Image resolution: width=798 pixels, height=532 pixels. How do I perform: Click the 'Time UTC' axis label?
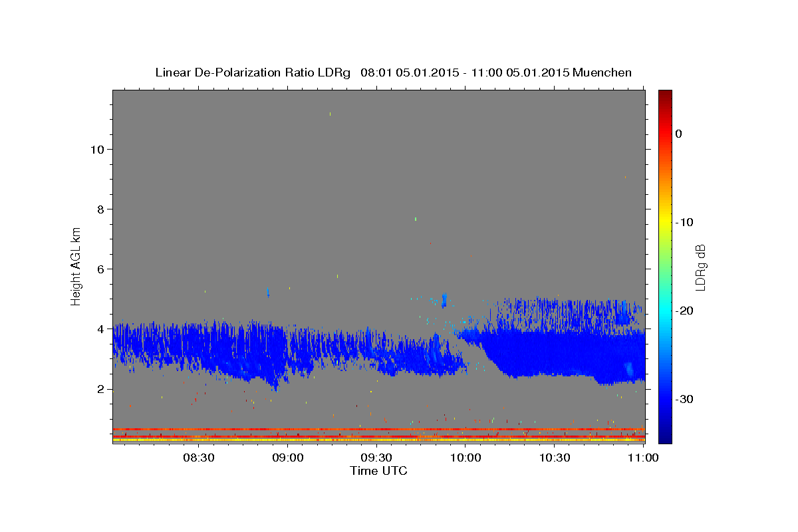(x=378, y=471)
